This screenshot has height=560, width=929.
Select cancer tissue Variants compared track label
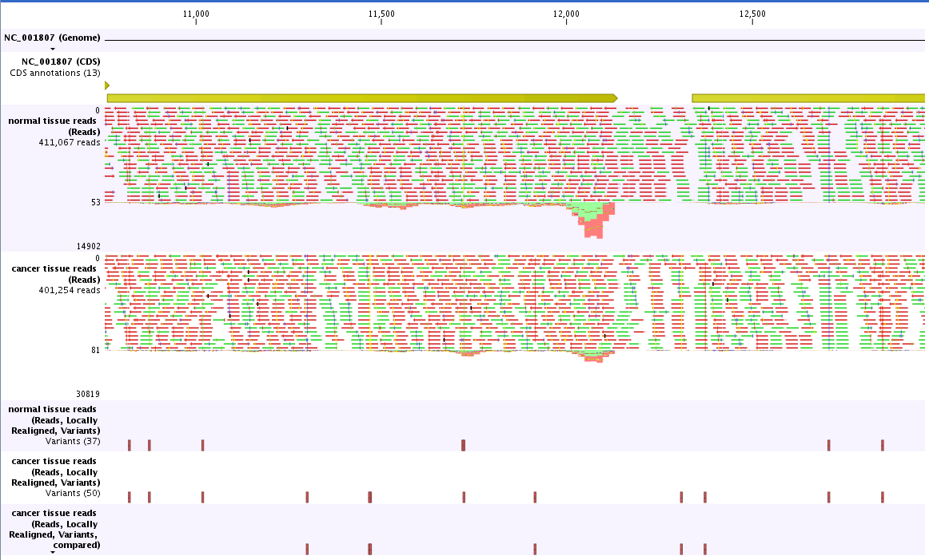point(54,529)
